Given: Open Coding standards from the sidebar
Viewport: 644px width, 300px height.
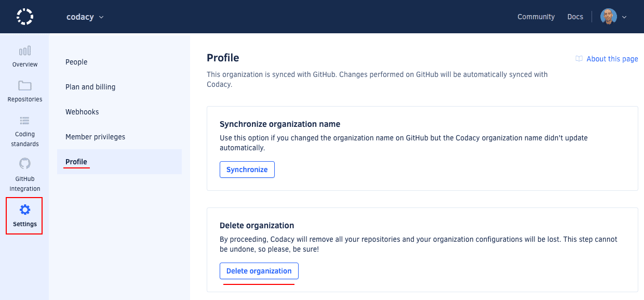Looking at the screenshot, I should click(24, 130).
